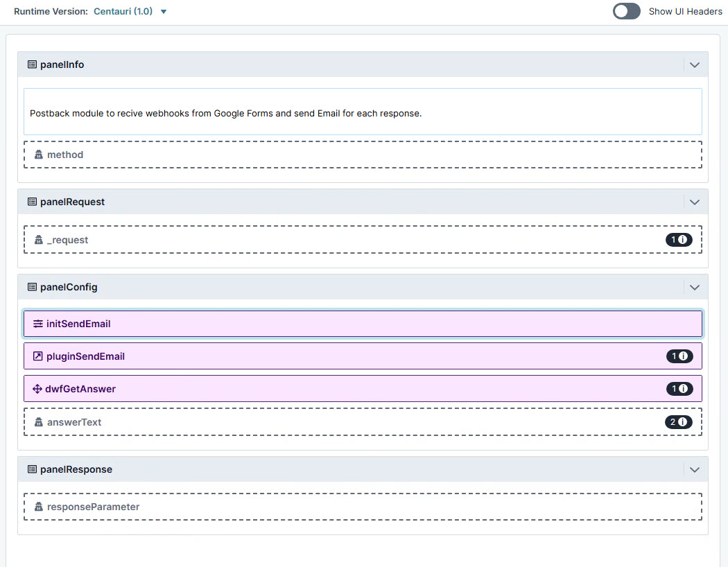
Task: Click the info badge on _request
Action: [679, 240]
